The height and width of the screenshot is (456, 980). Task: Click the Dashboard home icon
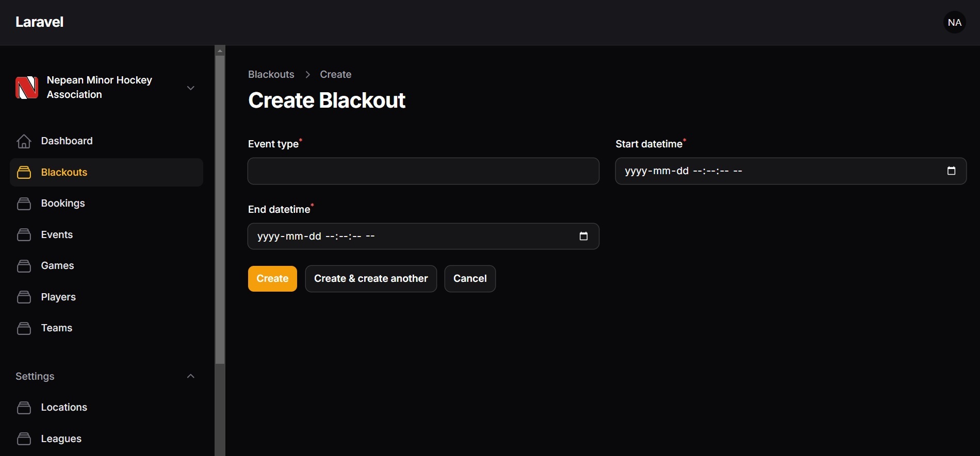[24, 141]
